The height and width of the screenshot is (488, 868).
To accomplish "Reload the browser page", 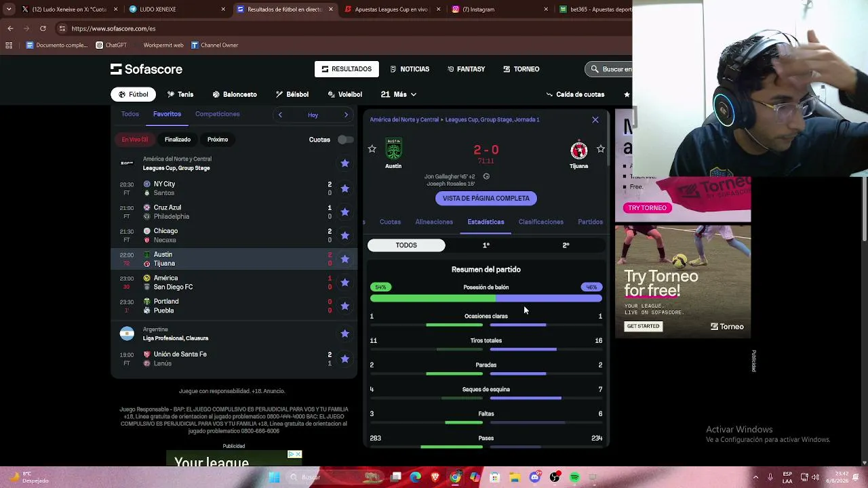I will coord(43,28).
